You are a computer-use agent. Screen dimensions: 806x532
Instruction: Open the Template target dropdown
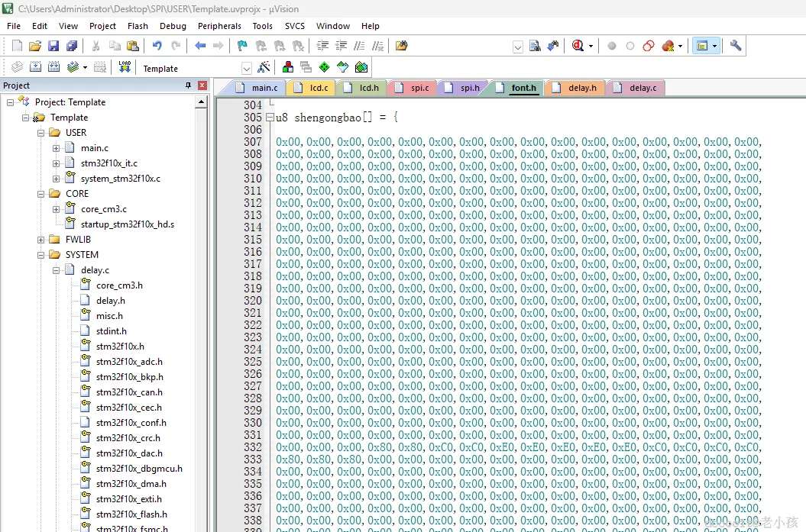247,68
